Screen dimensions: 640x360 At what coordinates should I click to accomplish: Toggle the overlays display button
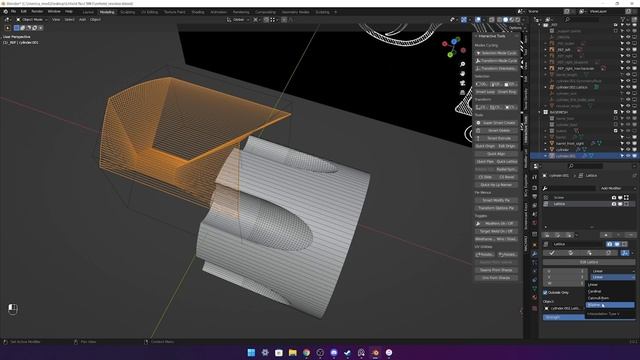[x=478, y=20]
